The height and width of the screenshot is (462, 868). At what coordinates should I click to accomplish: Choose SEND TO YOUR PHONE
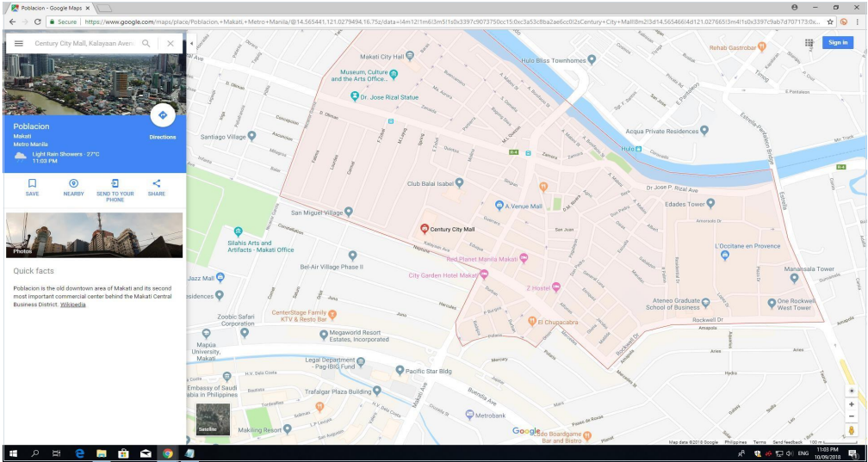point(115,190)
